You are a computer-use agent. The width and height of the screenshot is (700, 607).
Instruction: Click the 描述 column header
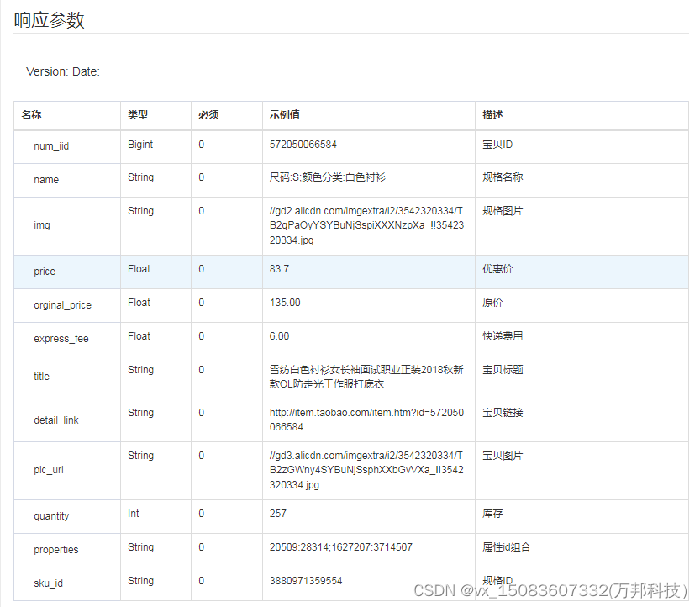pos(492,115)
